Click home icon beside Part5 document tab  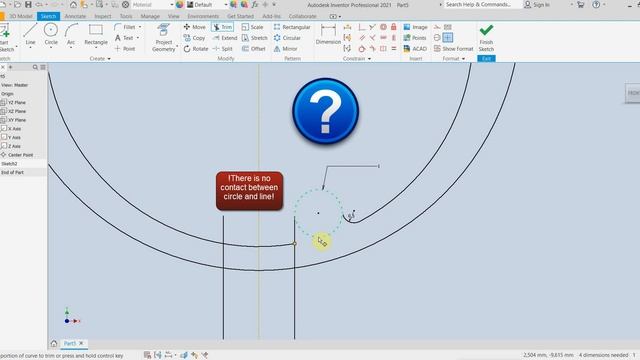54,343
